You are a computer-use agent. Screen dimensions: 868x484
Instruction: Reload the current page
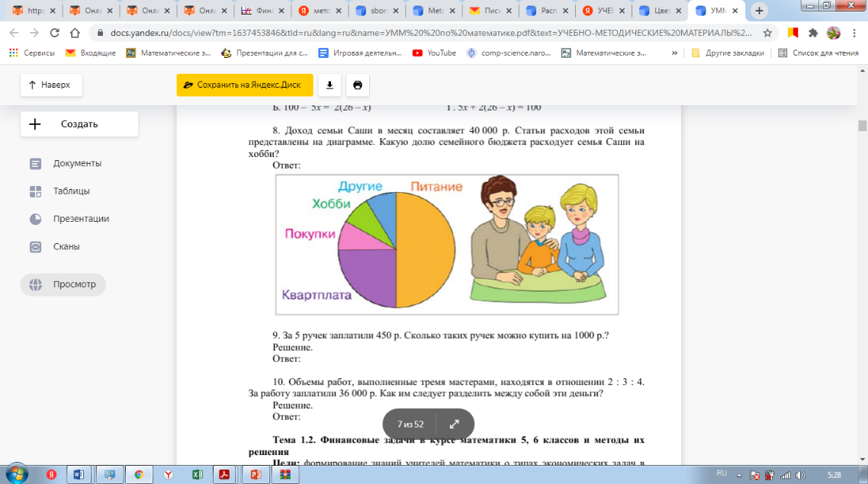coord(54,34)
